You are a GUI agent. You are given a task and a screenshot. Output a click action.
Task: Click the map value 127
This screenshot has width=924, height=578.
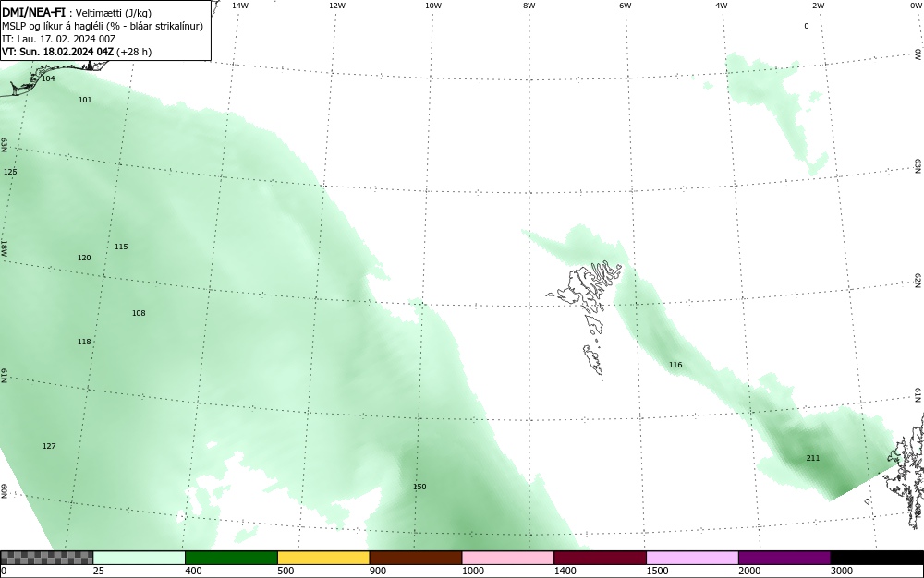point(49,446)
